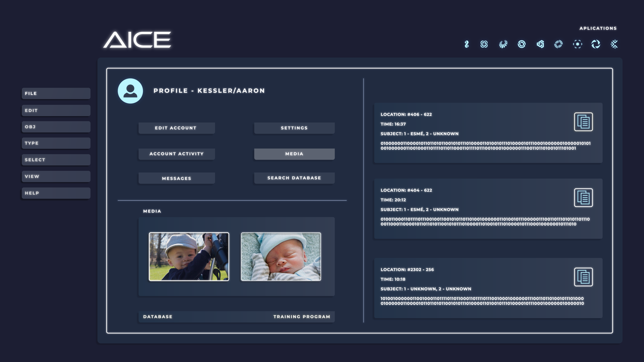Open the concentric rings application icon
The width and height of the screenshot is (644, 362).
[558, 44]
